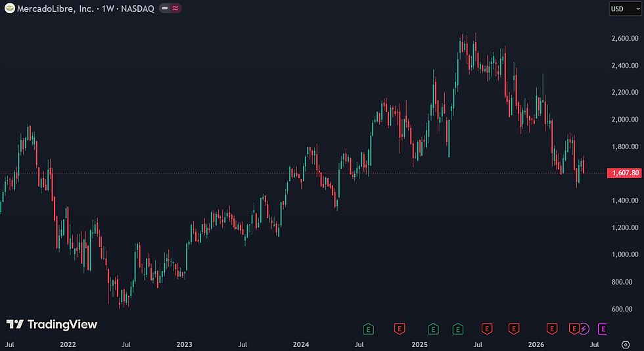The width and height of the screenshot is (644, 351).
Task: Click the flat-line data status indicator icon
Action: 165,9
